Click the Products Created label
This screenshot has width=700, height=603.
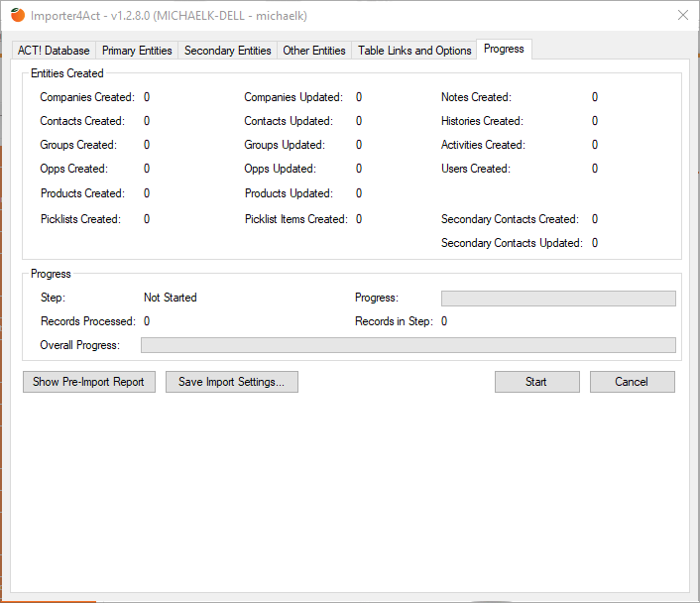tap(82, 193)
